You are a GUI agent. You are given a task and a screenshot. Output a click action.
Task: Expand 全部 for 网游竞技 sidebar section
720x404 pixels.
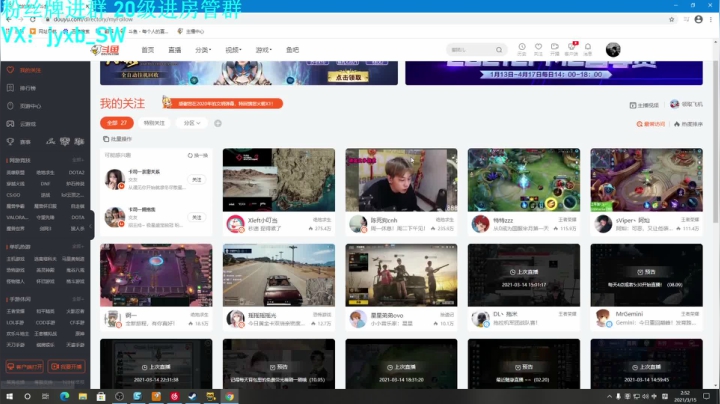(x=78, y=160)
